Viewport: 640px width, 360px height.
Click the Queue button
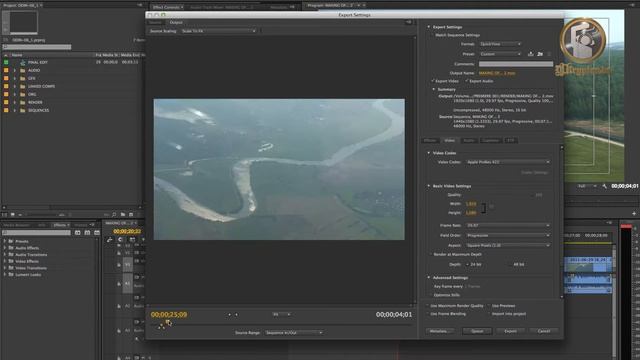pyautogui.click(x=477, y=331)
